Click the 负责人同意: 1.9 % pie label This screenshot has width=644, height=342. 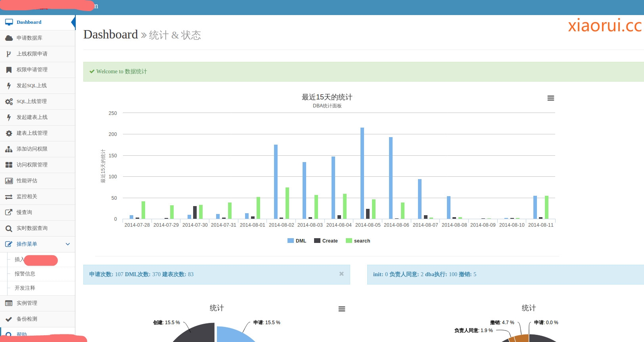[473, 331]
